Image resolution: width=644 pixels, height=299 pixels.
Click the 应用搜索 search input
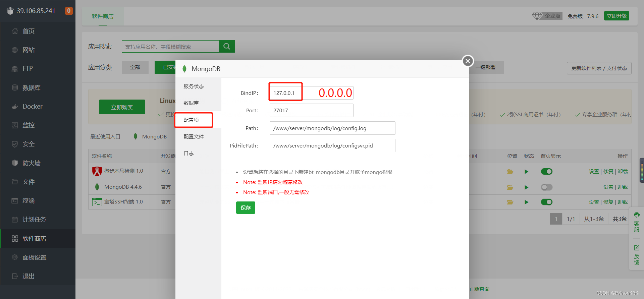click(x=170, y=47)
